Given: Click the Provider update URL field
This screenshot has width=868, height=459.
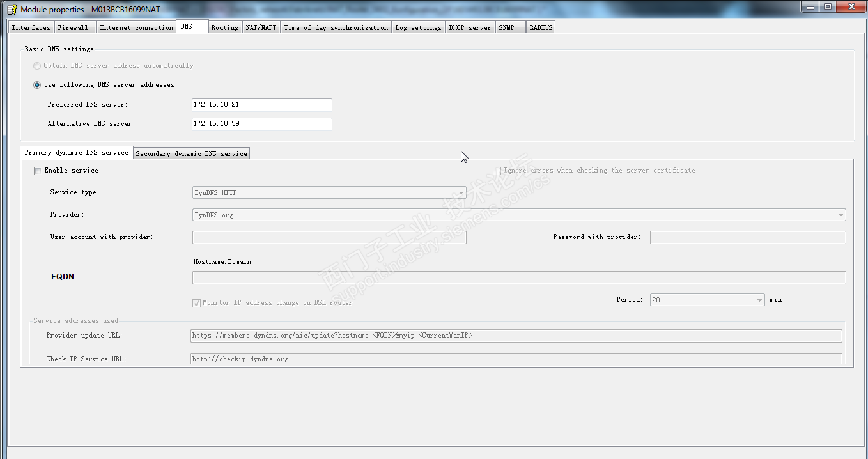Looking at the screenshot, I should click(x=516, y=336).
